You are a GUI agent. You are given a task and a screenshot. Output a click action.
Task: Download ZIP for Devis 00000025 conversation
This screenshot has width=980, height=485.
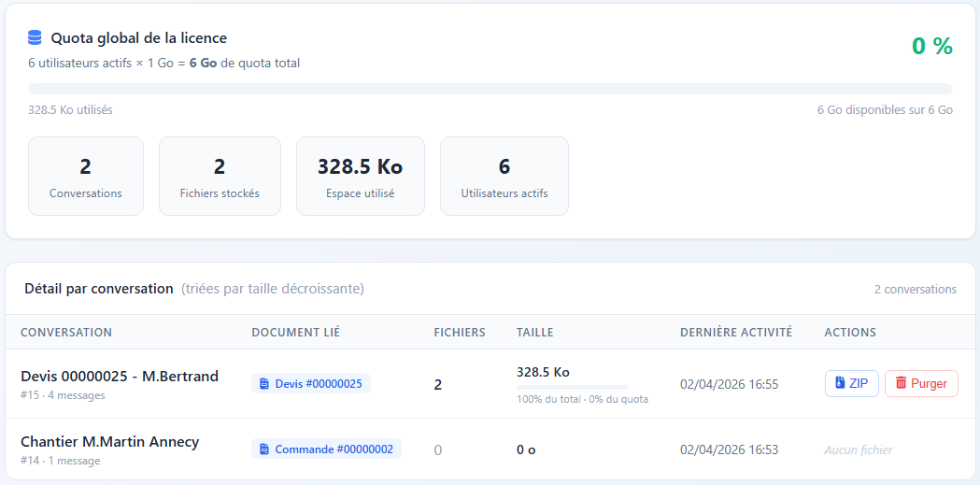[851, 384]
